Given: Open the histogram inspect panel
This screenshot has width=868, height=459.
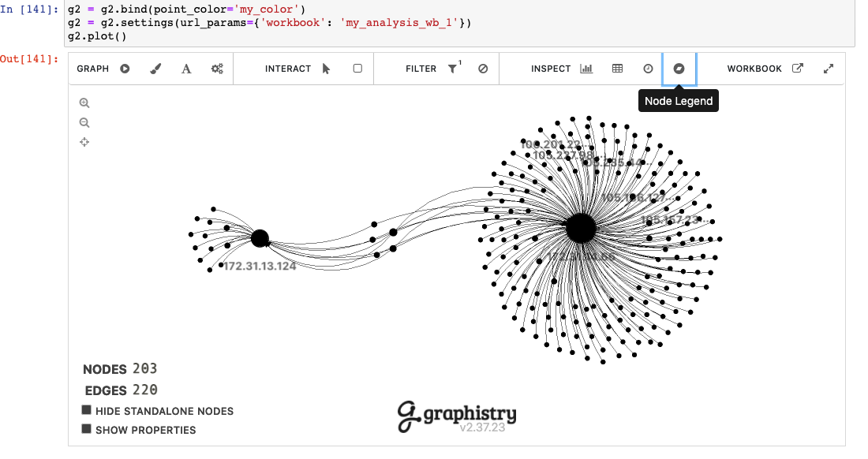Looking at the screenshot, I should coord(586,69).
